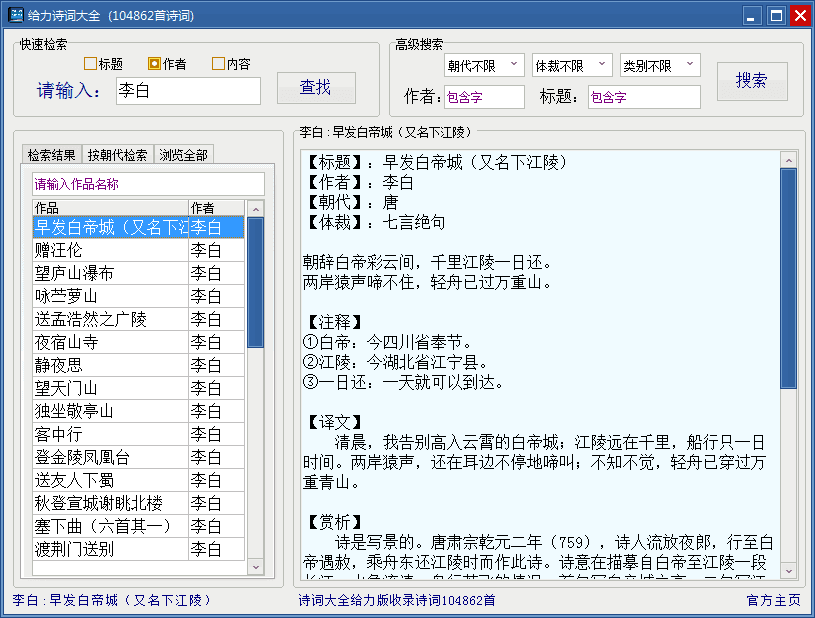Maximize the poetry application window
Image resolution: width=815 pixels, height=618 pixels.
tap(776, 15)
